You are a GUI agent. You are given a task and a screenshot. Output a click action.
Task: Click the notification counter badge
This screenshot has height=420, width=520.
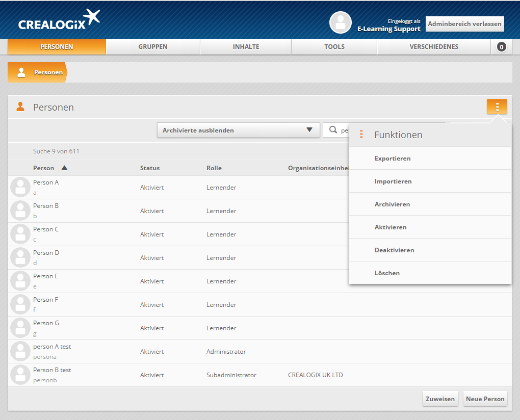(501, 47)
